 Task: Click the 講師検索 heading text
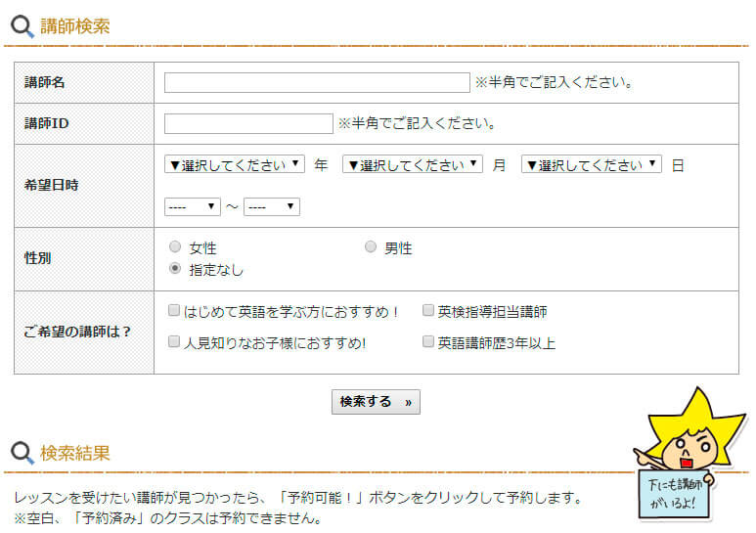75,26
